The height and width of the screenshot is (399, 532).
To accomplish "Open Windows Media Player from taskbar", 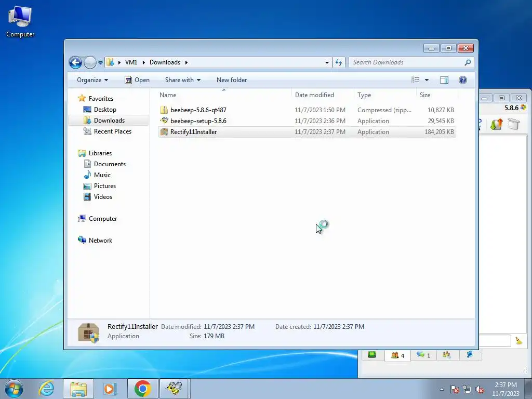I will click(110, 389).
